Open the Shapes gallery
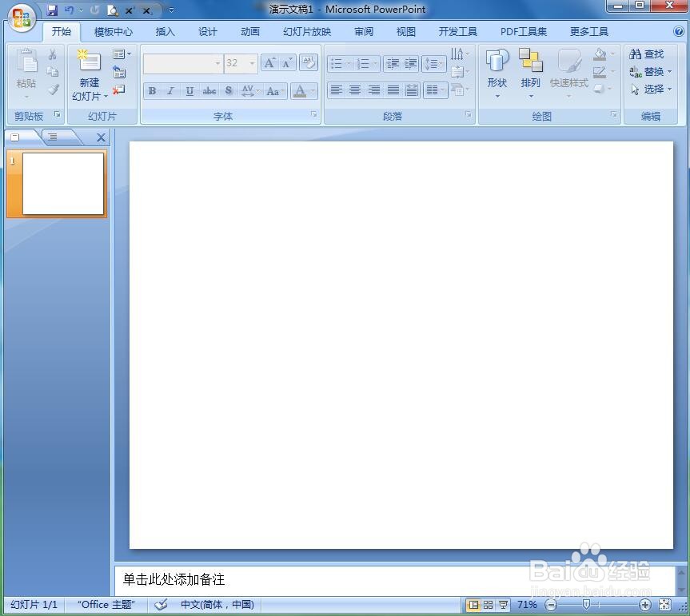 point(497,73)
